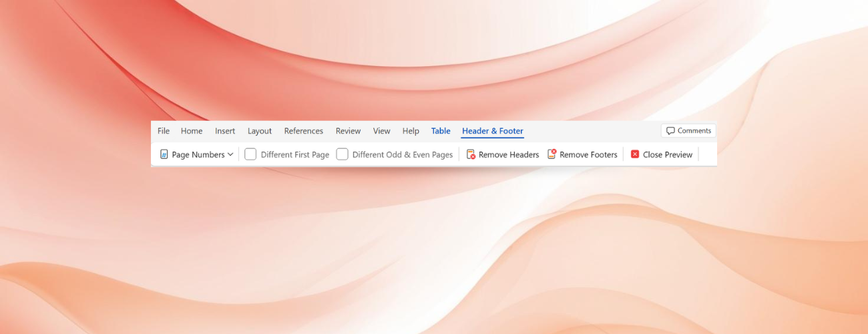The width and height of the screenshot is (868, 334).
Task: Go to the References tab
Action: tap(304, 131)
